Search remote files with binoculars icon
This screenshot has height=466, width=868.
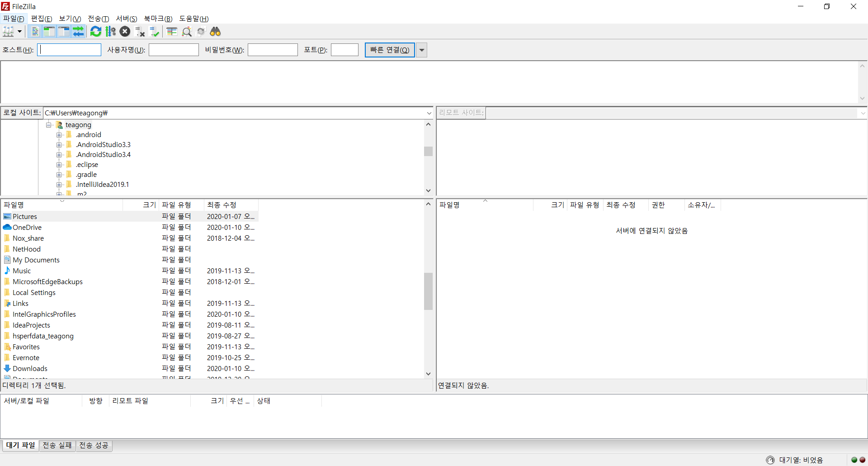coord(216,32)
